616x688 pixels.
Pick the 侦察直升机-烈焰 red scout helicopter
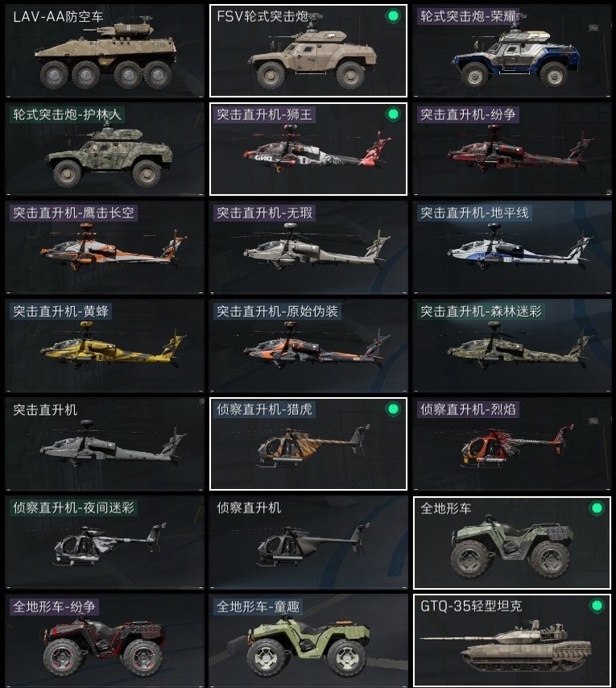(512, 444)
